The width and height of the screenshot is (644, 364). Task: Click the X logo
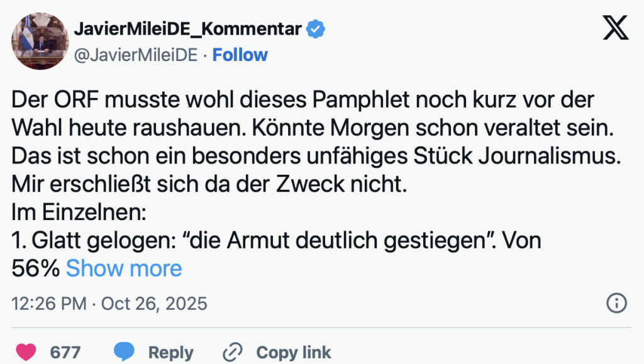coord(615,28)
